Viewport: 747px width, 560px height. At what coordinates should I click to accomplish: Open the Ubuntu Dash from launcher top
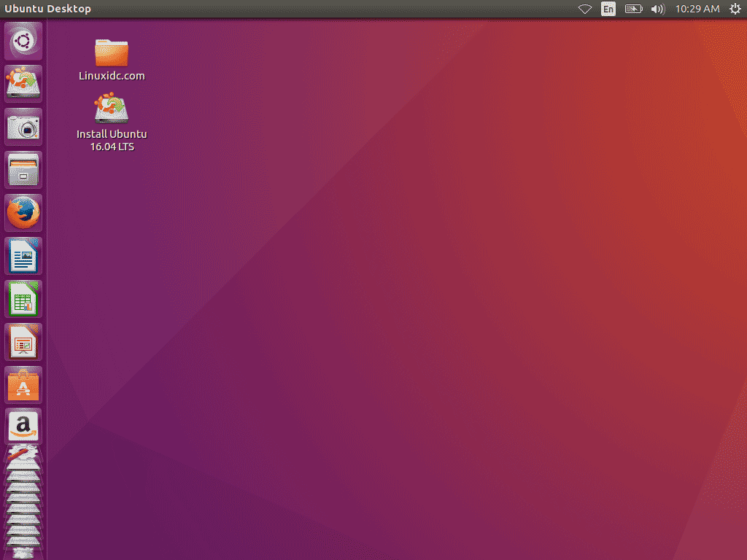pyautogui.click(x=23, y=40)
